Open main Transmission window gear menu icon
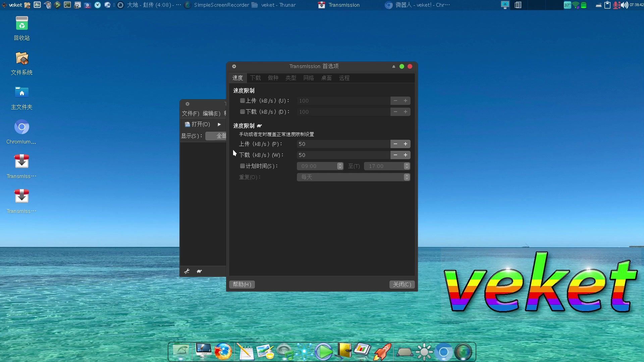 pyautogui.click(x=187, y=104)
